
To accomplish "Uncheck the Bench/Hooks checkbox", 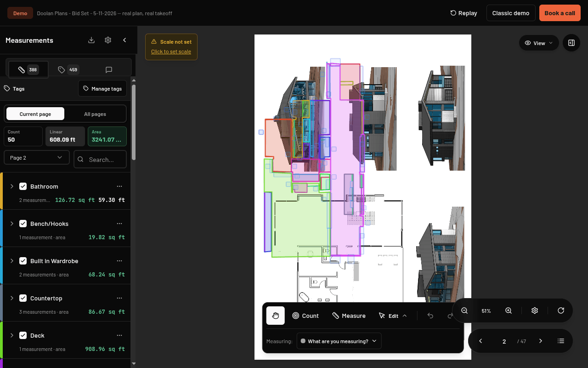I will click(x=23, y=224).
